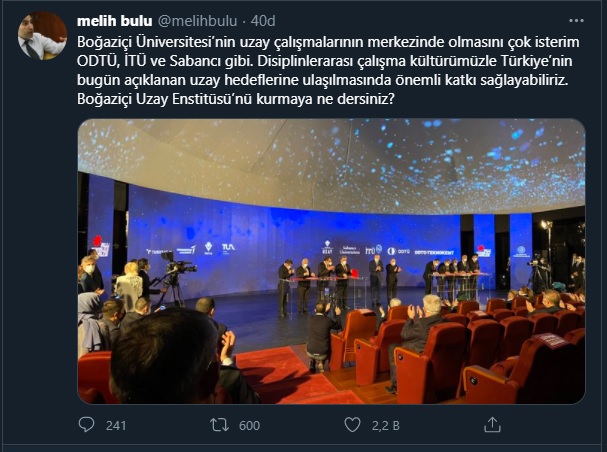
Task: Click the tweet's first line about Boğaziçi Üniversitesi
Action: (x=328, y=42)
